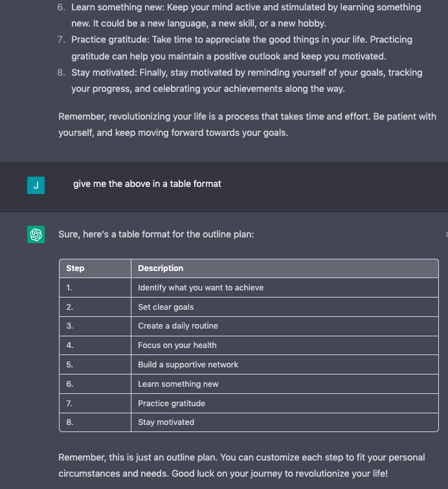The height and width of the screenshot is (489, 448).
Task: Click the paragraph starting 'Remember, revolutionizing your life'
Action: pyautogui.click(x=247, y=124)
